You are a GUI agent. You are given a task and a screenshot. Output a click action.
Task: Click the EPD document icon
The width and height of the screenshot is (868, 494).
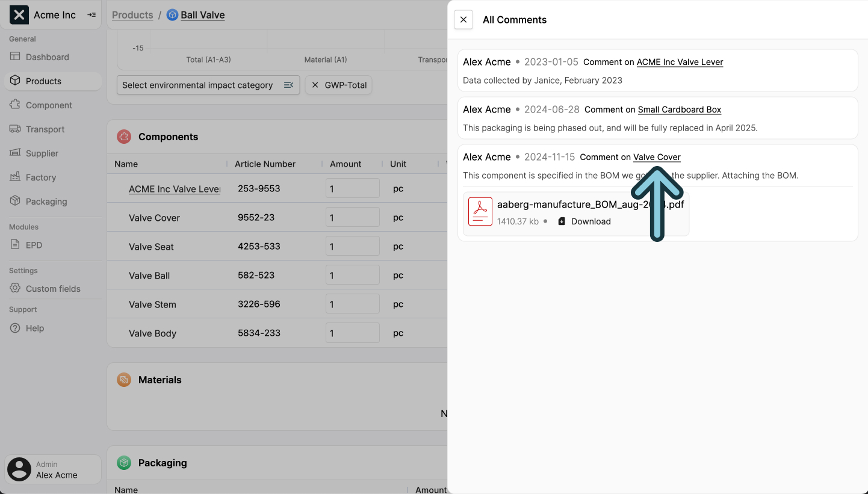pos(15,245)
